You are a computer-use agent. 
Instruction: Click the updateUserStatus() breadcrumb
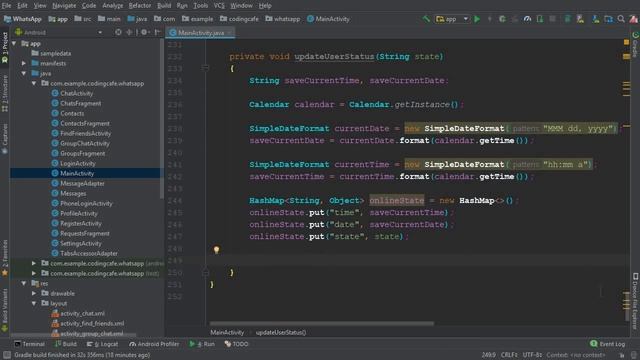pyautogui.click(x=281, y=332)
